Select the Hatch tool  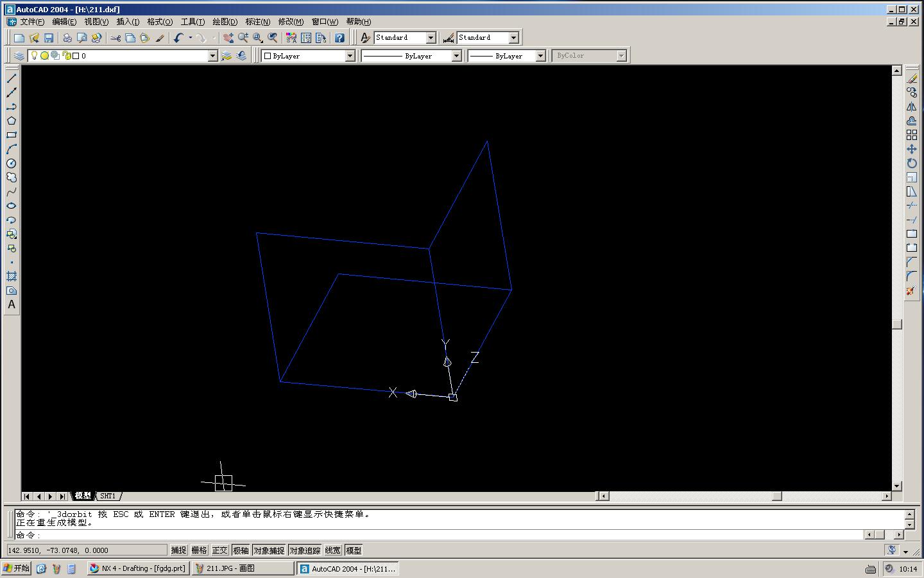coord(12,276)
